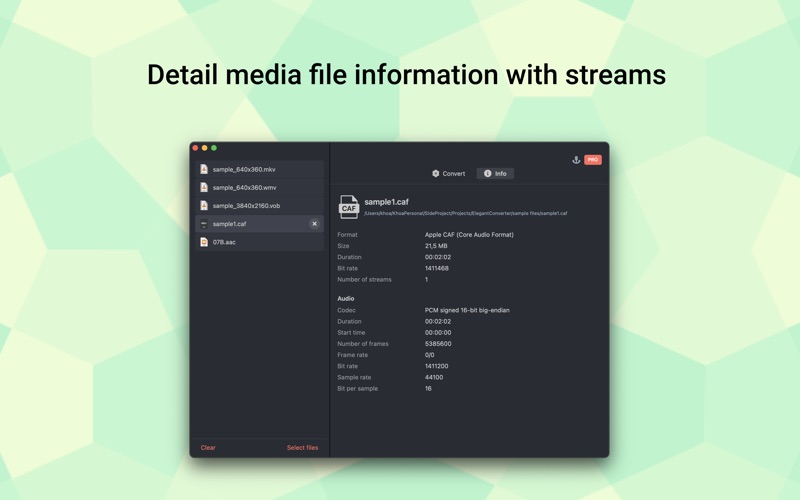Open the Convert tab
The height and width of the screenshot is (500, 800).
click(448, 173)
